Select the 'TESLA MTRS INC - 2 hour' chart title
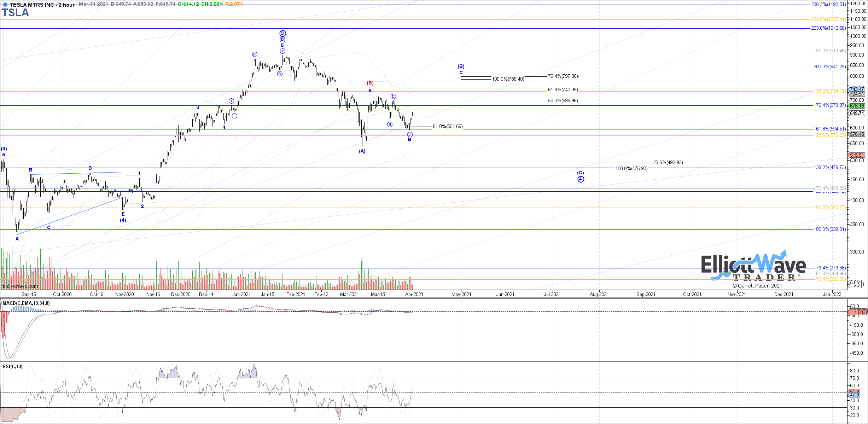Screen dimensions: 868x424 [42, 5]
